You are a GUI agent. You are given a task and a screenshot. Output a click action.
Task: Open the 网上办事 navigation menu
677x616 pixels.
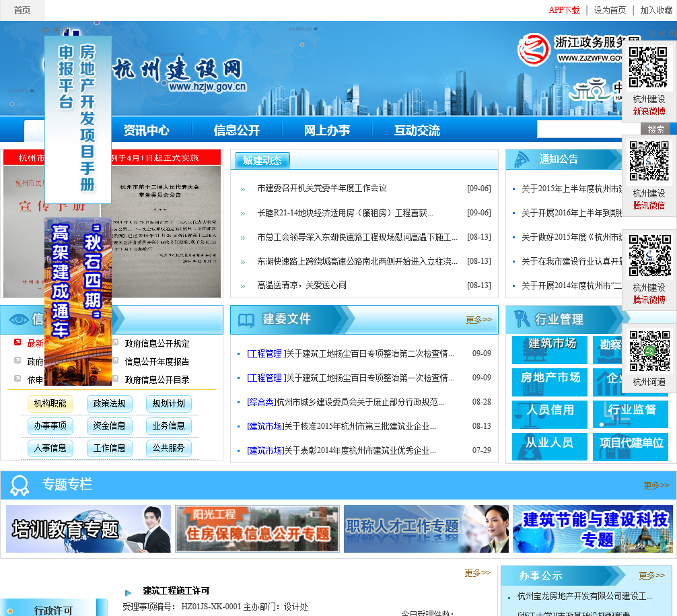[x=327, y=130]
